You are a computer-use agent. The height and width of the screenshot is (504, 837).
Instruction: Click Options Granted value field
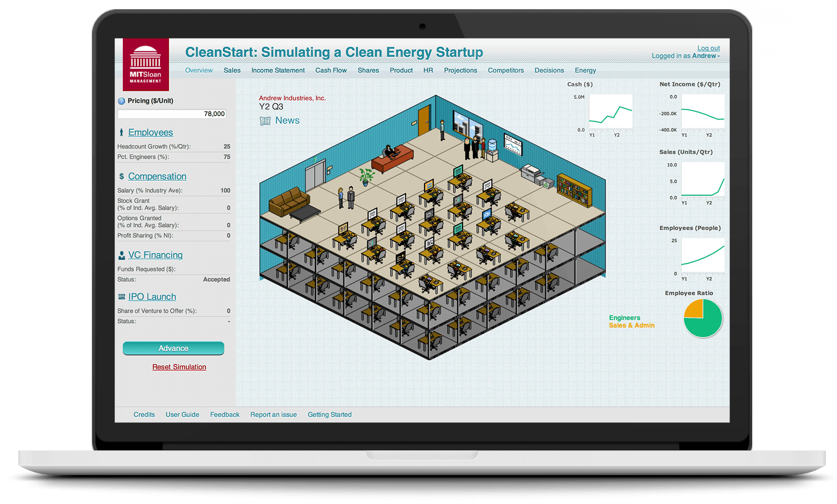click(x=228, y=225)
